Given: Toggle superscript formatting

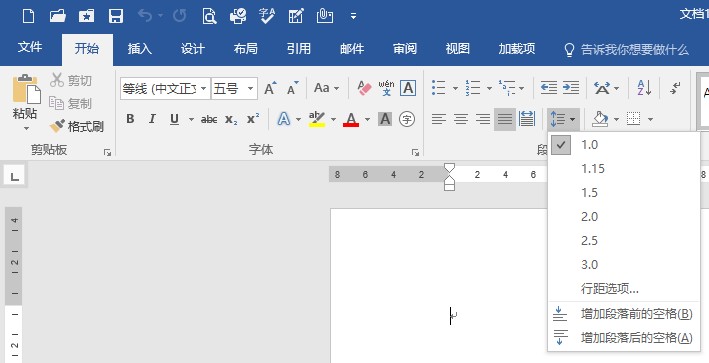Looking at the screenshot, I should pyautogui.click(x=253, y=119).
